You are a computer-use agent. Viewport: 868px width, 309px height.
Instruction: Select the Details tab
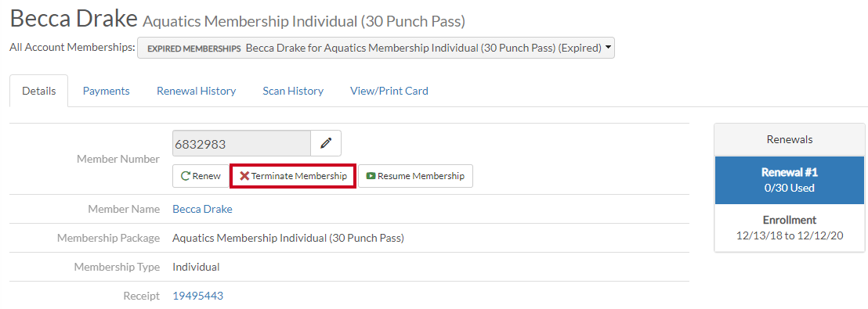[38, 91]
